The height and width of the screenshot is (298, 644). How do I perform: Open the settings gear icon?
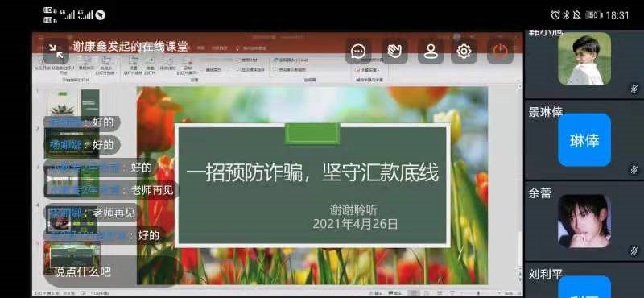(x=464, y=52)
